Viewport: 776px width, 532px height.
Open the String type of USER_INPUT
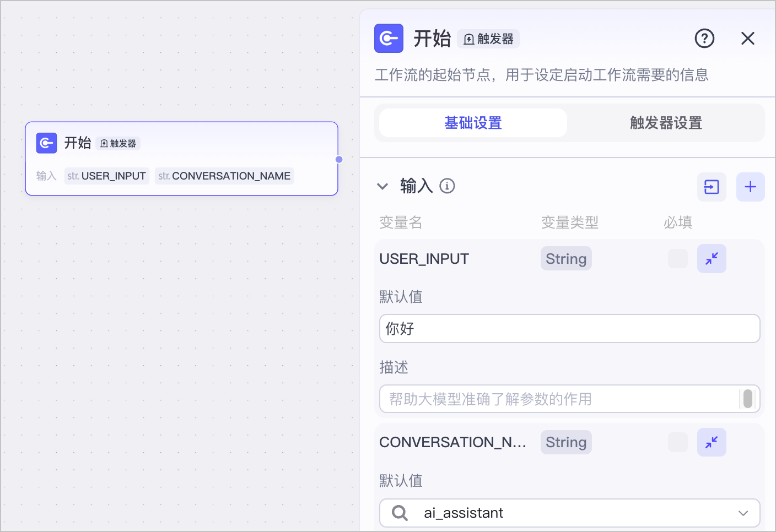click(566, 258)
